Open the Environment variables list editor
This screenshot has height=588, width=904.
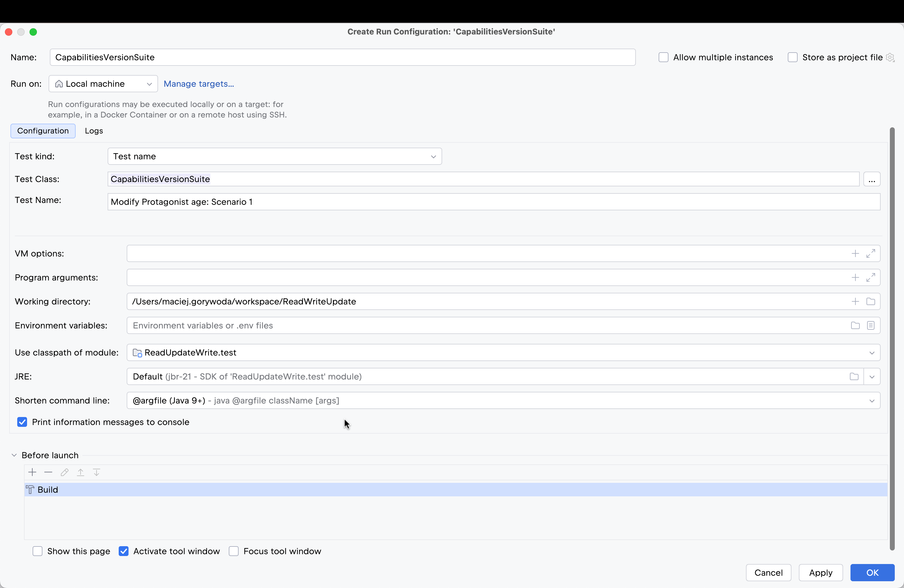tap(870, 326)
